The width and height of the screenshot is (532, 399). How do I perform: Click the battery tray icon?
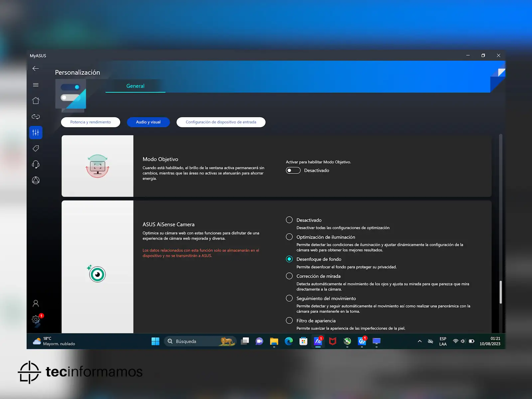pos(471,341)
